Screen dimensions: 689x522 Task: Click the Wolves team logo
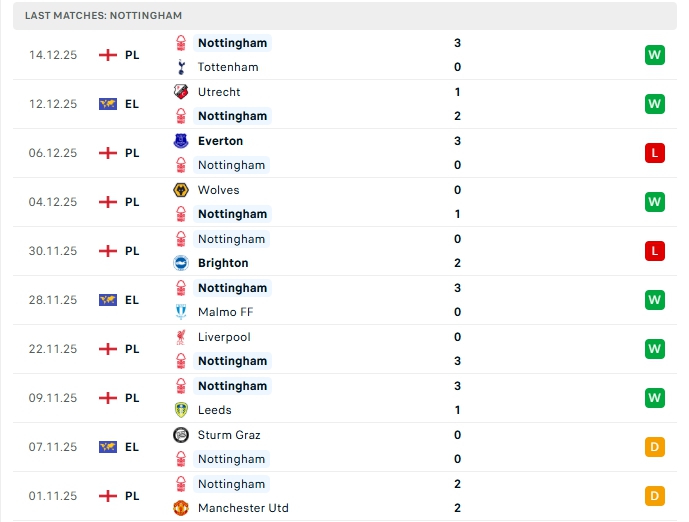click(181, 190)
